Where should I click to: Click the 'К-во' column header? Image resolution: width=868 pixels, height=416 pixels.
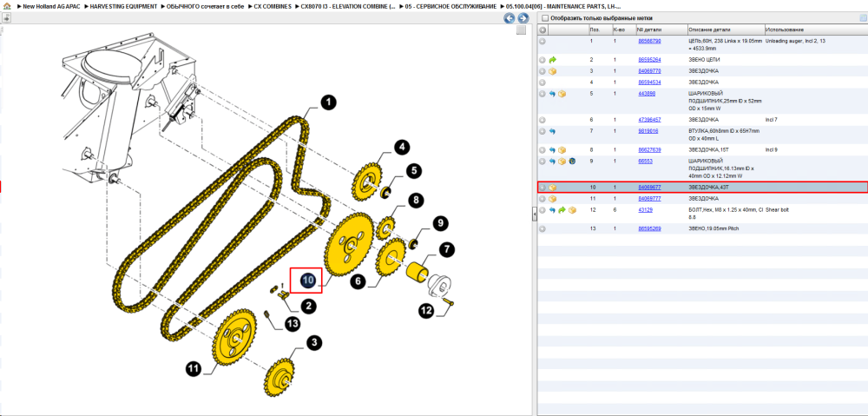pyautogui.click(x=623, y=30)
